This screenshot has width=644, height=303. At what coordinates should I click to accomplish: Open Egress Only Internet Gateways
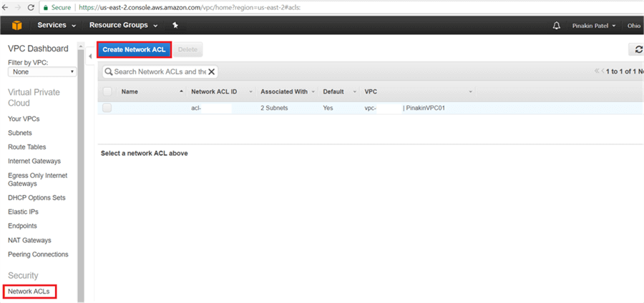point(37,179)
